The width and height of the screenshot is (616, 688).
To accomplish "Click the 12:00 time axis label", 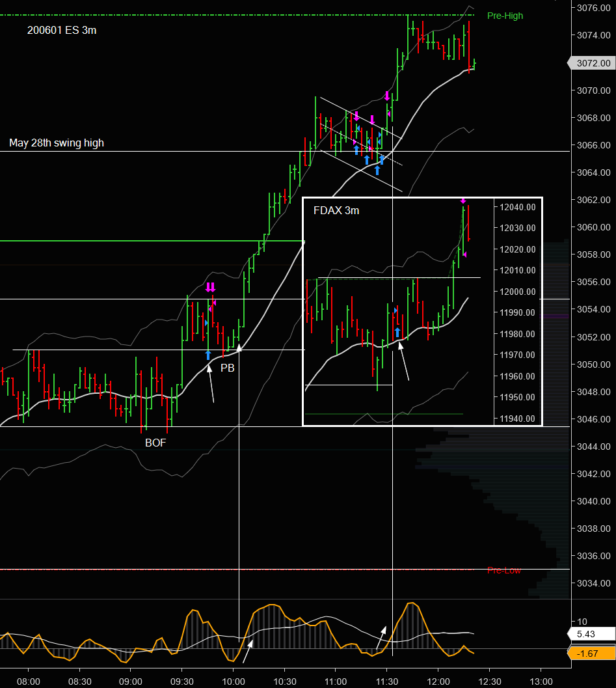I will point(438,681).
